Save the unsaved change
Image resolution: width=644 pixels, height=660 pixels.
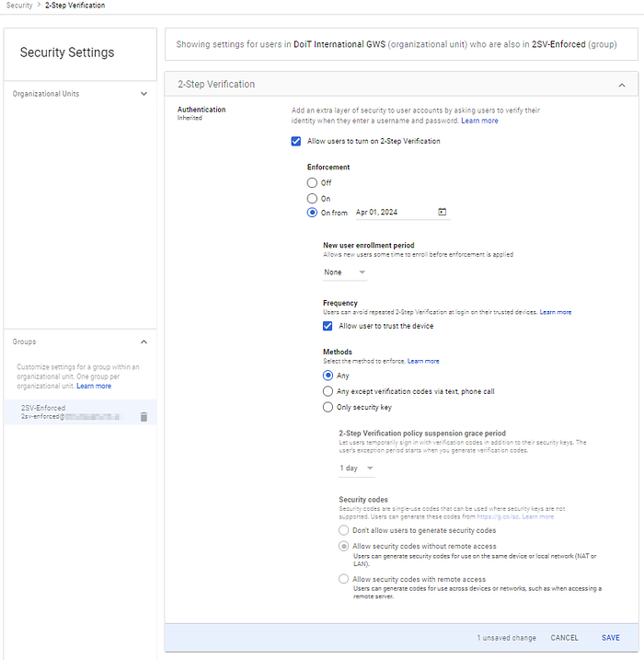[x=610, y=638]
